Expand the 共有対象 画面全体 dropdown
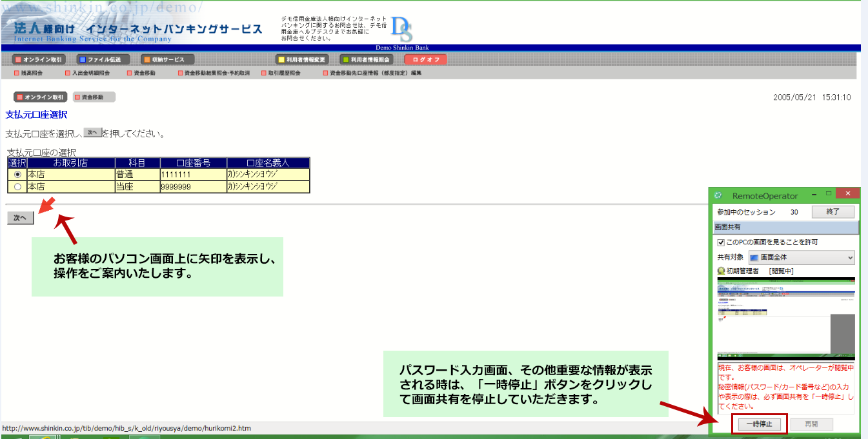This screenshot has width=868, height=439. pos(802,258)
